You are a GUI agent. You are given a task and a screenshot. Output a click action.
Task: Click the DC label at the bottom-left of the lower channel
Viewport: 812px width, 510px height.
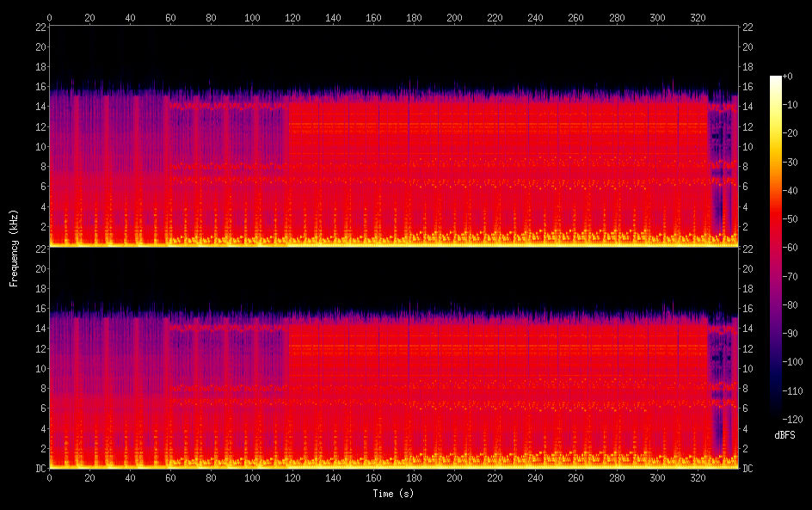click(x=40, y=469)
